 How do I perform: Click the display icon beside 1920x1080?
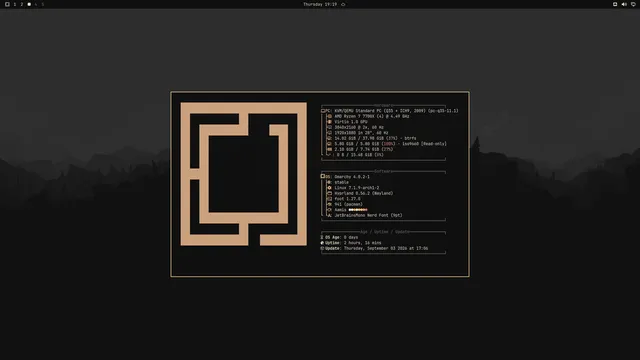(330, 133)
